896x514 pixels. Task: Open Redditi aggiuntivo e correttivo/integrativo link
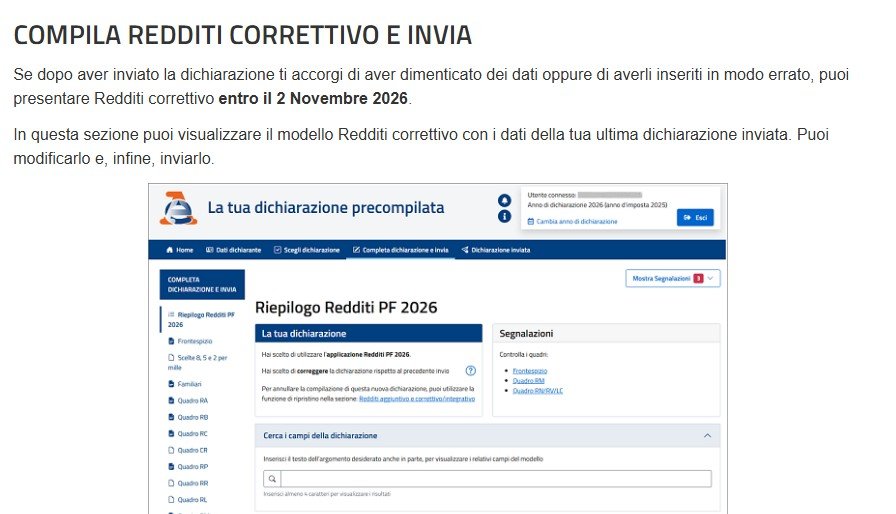(417, 399)
